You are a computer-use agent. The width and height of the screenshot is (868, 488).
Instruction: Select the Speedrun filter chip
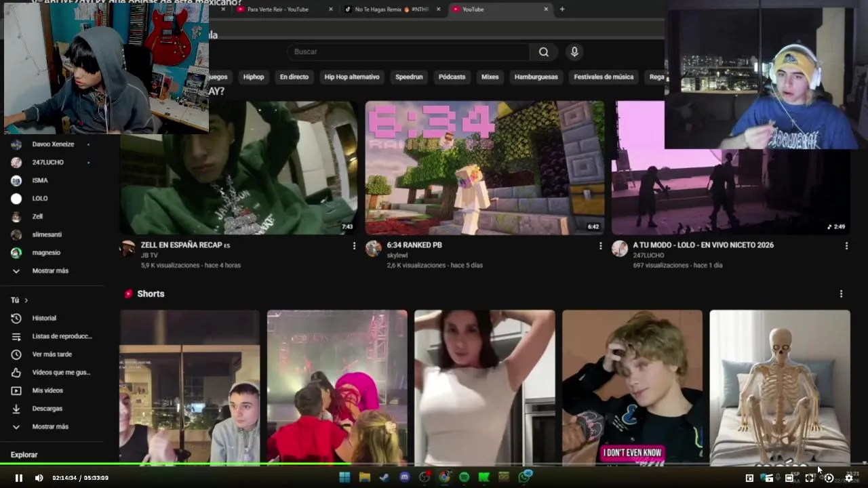pos(409,77)
